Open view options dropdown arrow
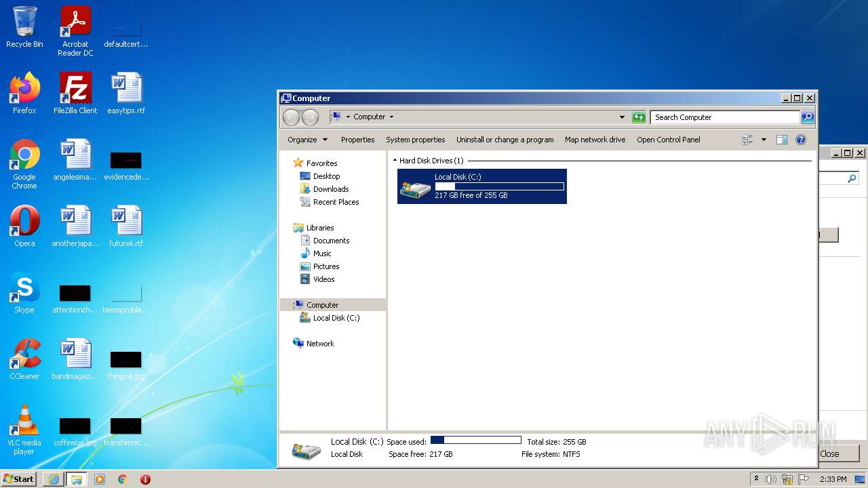This screenshot has width=868, height=488. (x=764, y=140)
